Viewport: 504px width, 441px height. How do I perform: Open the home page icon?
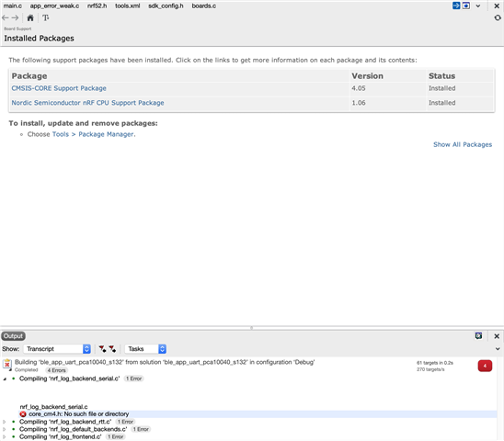(x=30, y=18)
